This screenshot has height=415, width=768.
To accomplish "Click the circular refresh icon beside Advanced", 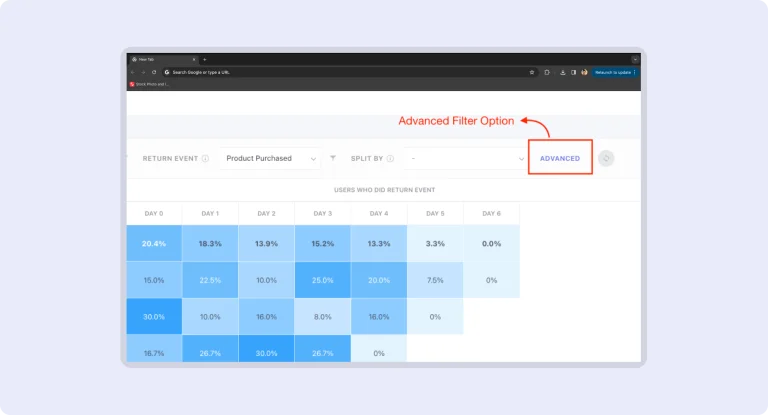I will pos(606,158).
